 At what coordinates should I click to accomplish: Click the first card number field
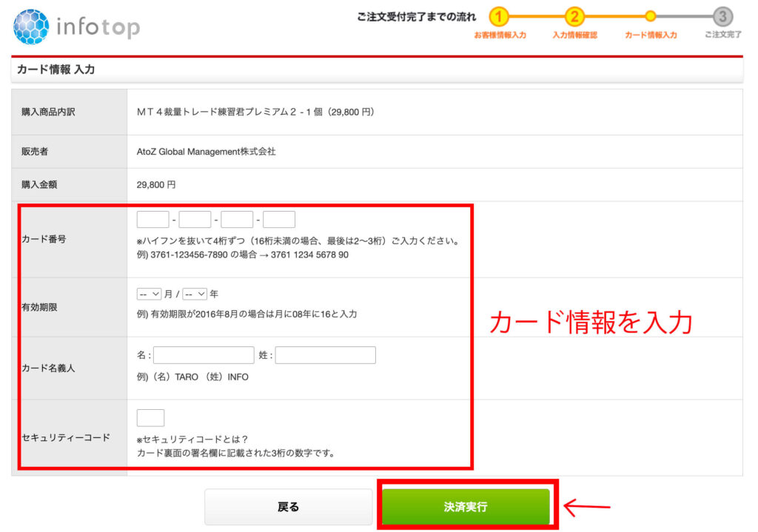(153, 220)
